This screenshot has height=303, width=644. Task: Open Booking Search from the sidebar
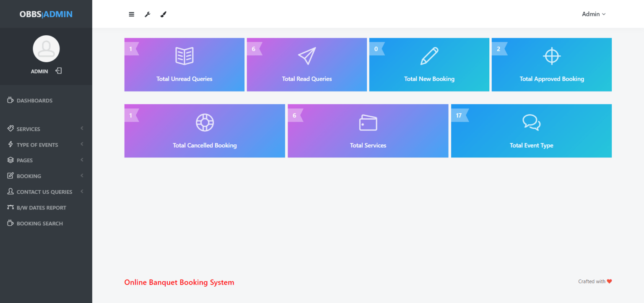[39, 223]
